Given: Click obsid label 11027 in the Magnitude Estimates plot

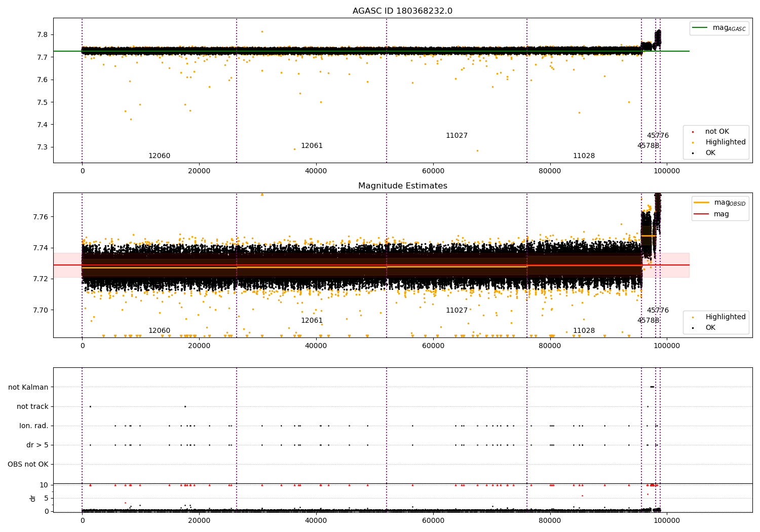Looking at the screenshot, I should [457, 311].
